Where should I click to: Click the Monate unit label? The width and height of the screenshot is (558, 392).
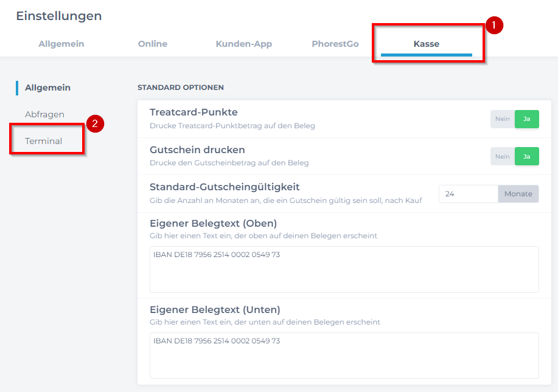[x=518, y=194]
